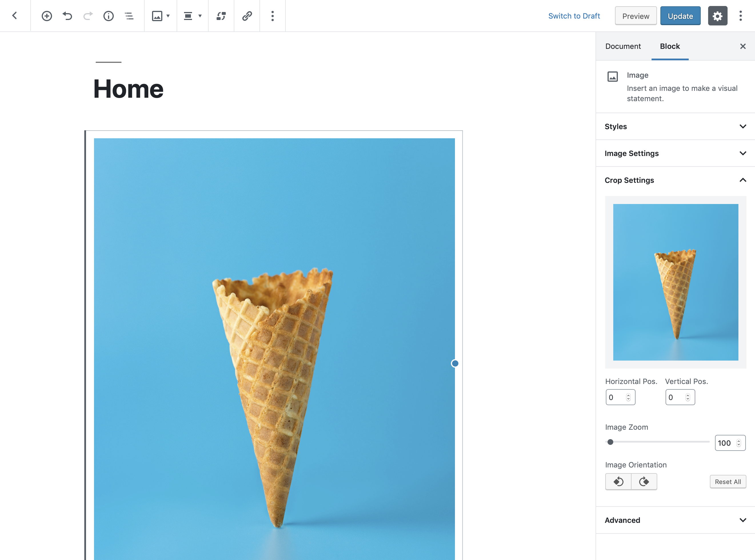The height and width of the screenshot is (560, 755).
Task: Rotate image left using orientation button
Action: coord(618,482)
